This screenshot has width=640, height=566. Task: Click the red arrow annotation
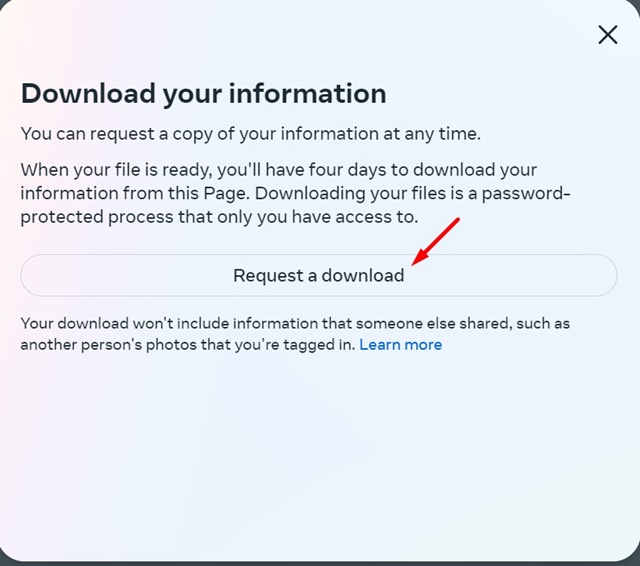[436, 242]
